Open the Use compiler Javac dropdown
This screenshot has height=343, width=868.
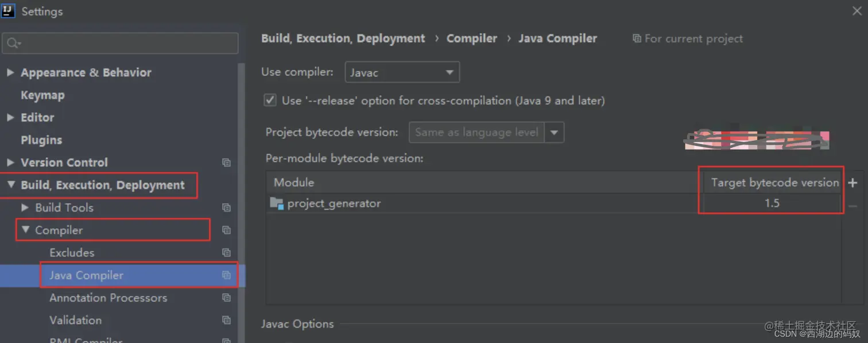point(402,72)
